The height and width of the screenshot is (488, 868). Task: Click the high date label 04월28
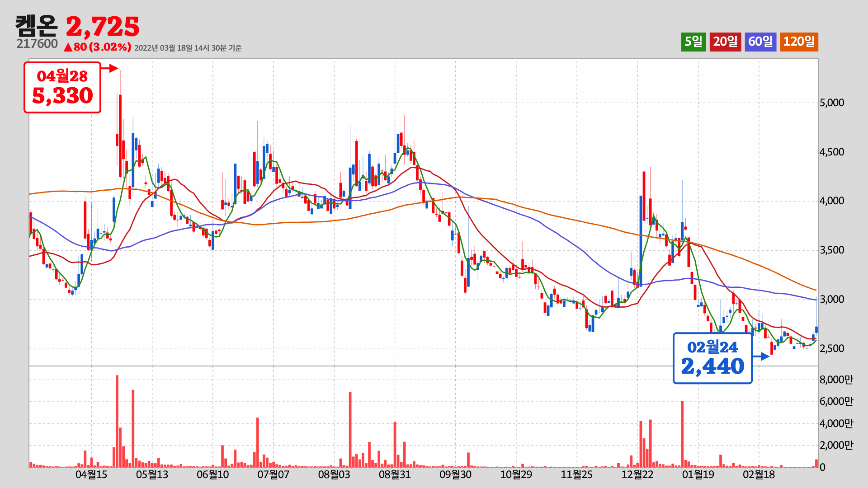pyautogui.click(x=62, y=76)
